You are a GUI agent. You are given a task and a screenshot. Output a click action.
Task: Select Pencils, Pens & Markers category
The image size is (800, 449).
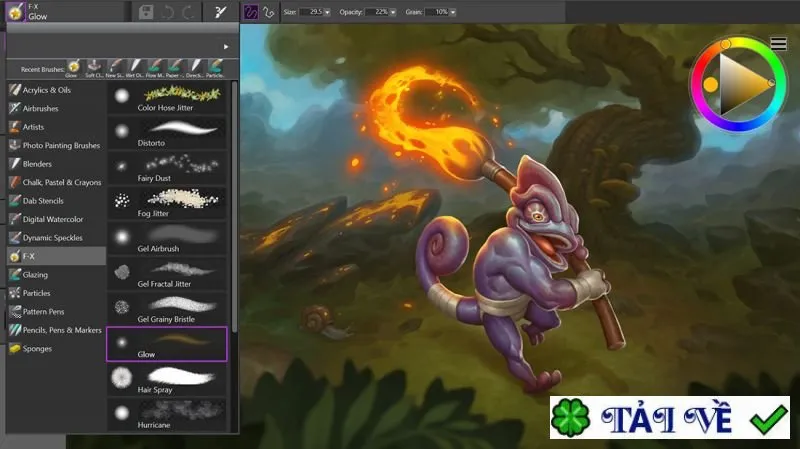56,330
